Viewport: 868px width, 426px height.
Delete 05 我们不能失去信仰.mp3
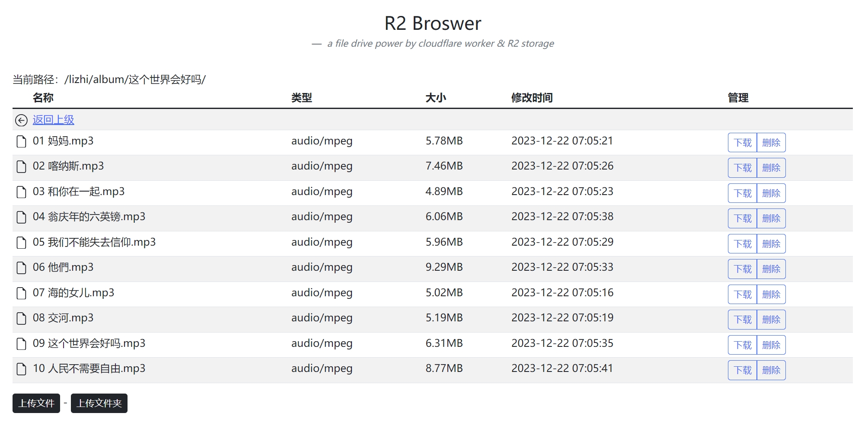coord(771,244)
